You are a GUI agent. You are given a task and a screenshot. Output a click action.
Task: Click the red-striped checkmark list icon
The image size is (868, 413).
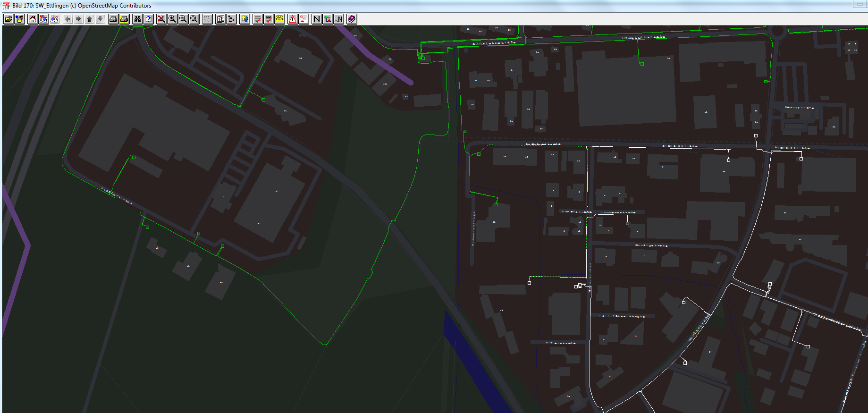[269, 19]
